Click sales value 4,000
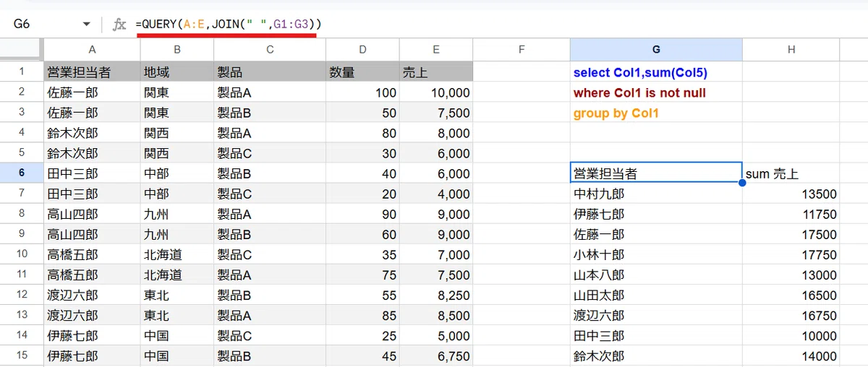868x367 pixels. [436, 194]
